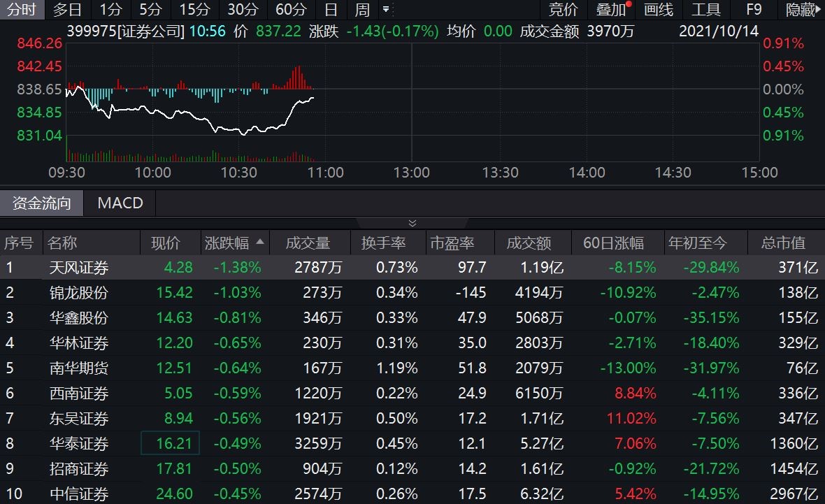Select the 分时 intraday tab

tap(22, 10)
